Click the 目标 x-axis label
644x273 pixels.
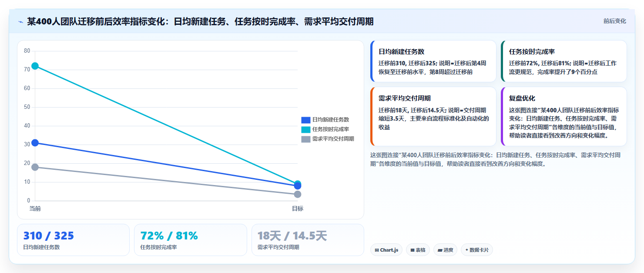click(298, 209)
